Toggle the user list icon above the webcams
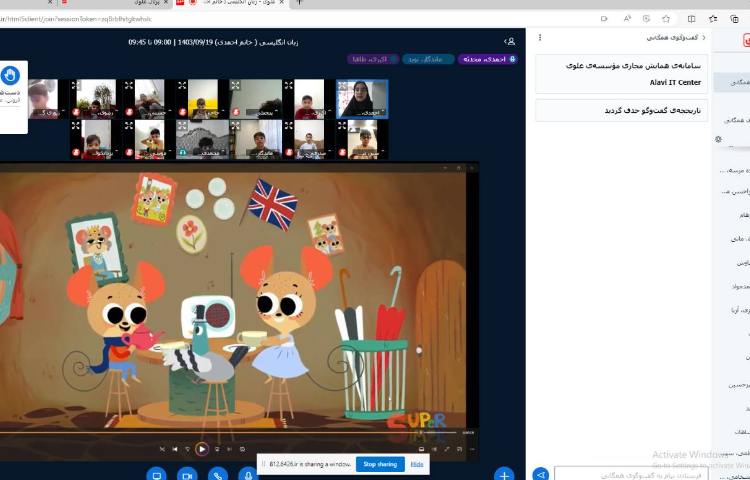The width and height of the screenshot is (750, 480). point(510,42)
